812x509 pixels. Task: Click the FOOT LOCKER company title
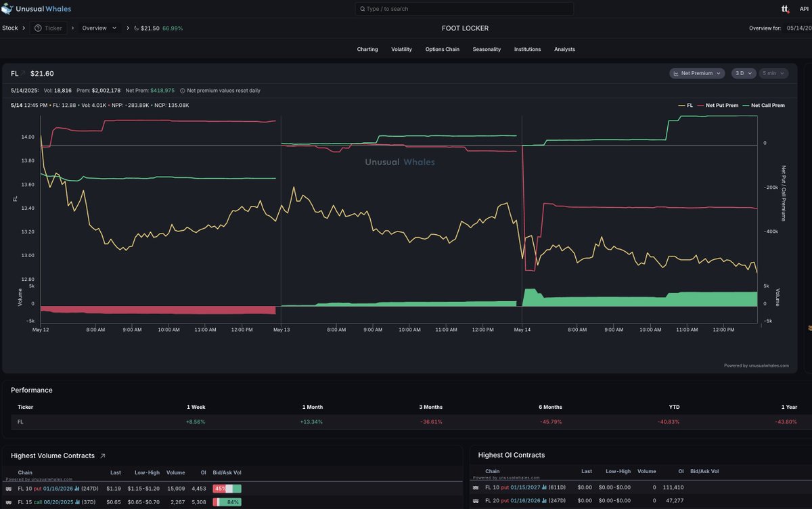tap(465, 28)
